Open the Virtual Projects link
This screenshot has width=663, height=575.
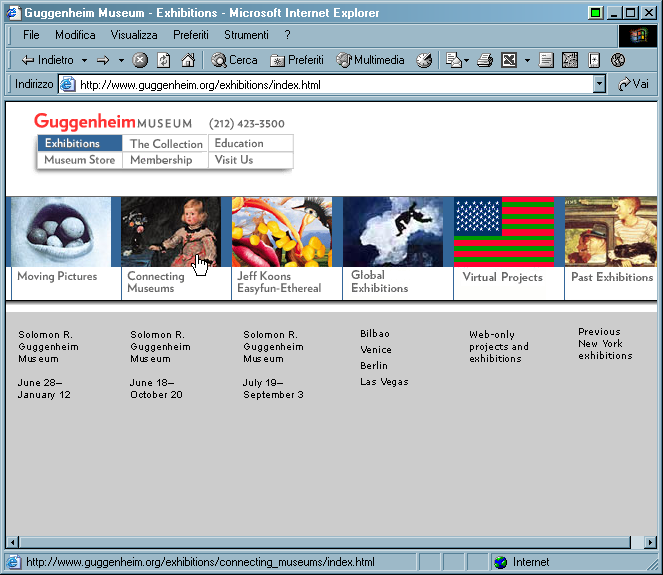502,277
